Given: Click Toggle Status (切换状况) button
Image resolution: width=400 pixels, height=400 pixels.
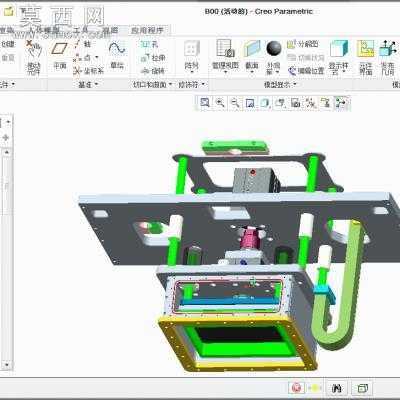Looking at the screenshot, I should [x=306, y=57].
